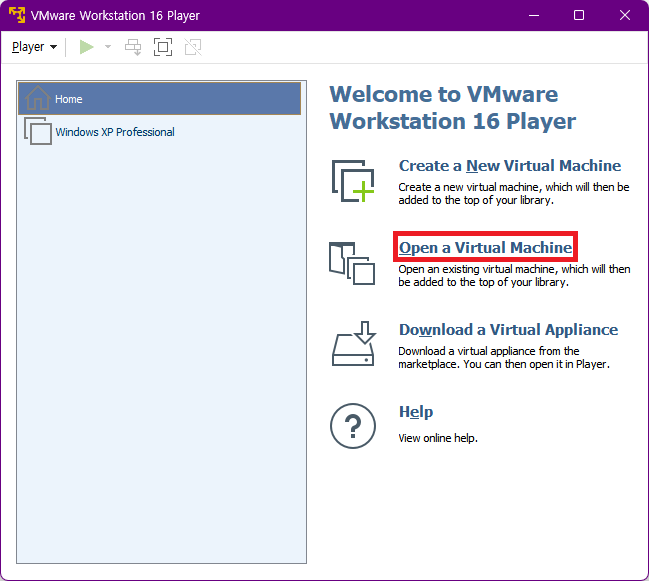Click the Download a Virtual Appliance link
Viewport: 649px width, 581px height.
508,329
